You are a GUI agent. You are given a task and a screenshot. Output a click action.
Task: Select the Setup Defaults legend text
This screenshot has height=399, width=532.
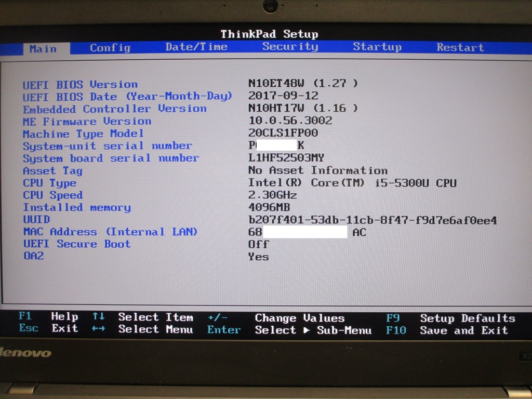pyautogui.click(x=468, y=318)
